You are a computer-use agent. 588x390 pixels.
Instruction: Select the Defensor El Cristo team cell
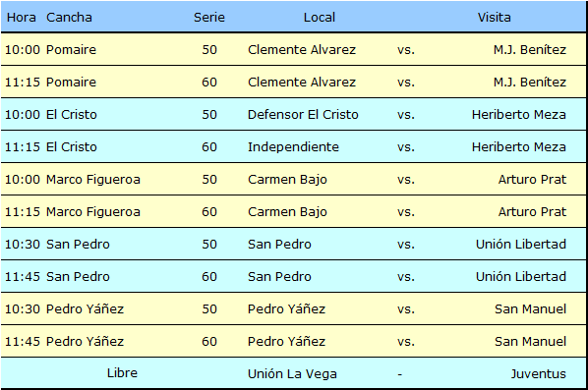(x=303, y=114)
